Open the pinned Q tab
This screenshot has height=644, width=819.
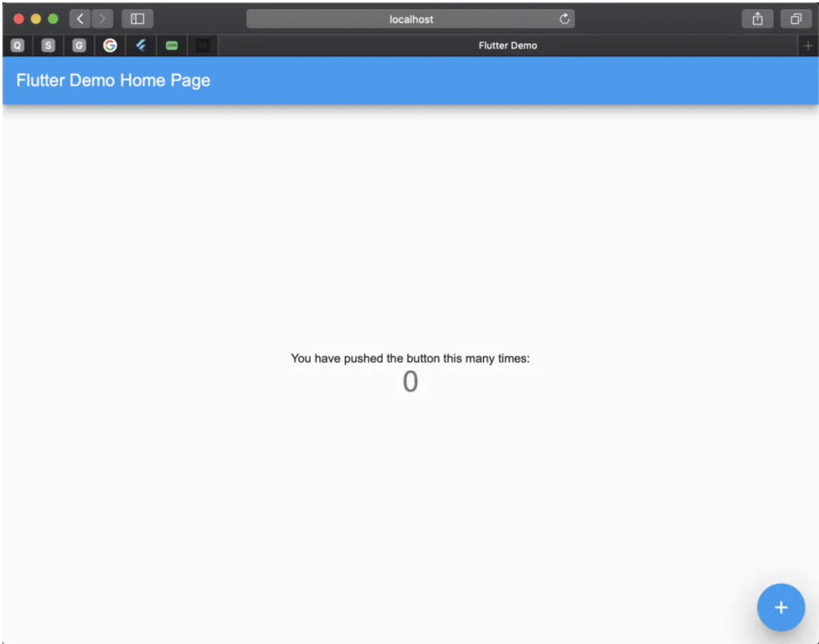pos(17,46)
